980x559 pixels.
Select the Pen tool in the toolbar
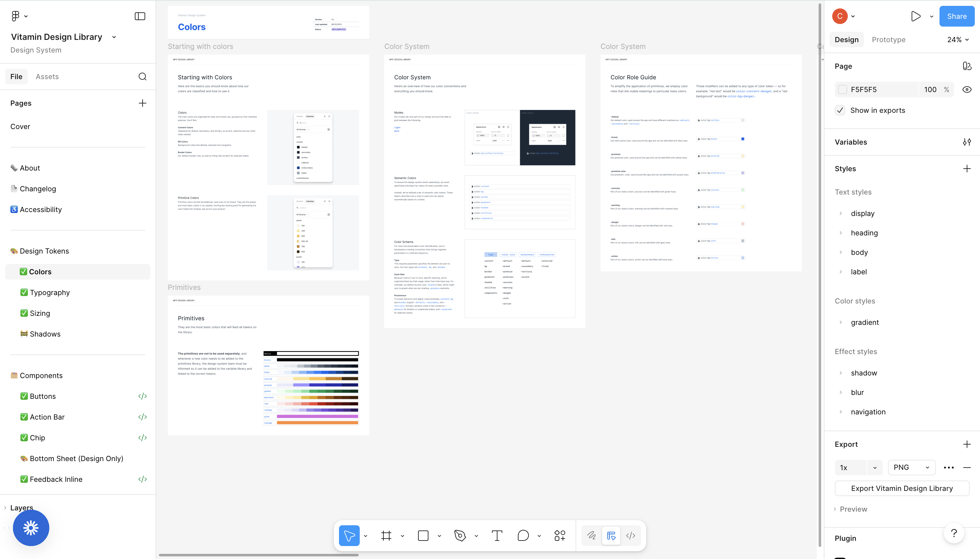pyautogui.click(x=460, y=535)
